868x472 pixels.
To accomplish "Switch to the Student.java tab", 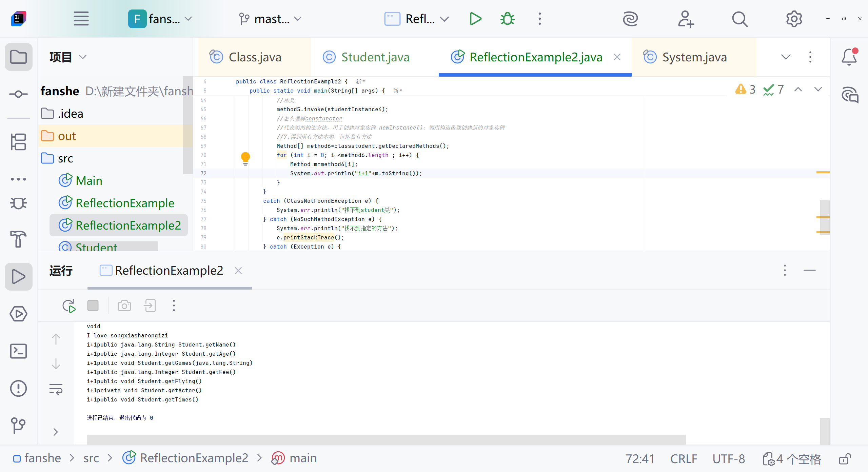I will [x=375, y=57].
